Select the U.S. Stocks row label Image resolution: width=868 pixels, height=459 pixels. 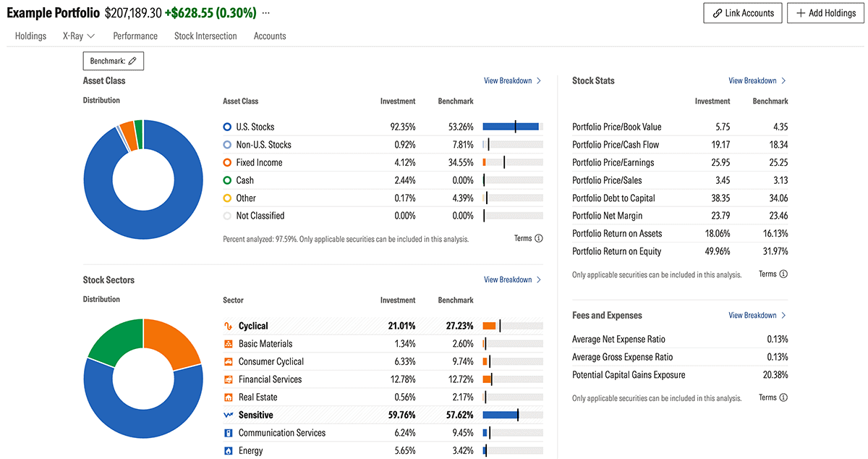pos(255,127)
